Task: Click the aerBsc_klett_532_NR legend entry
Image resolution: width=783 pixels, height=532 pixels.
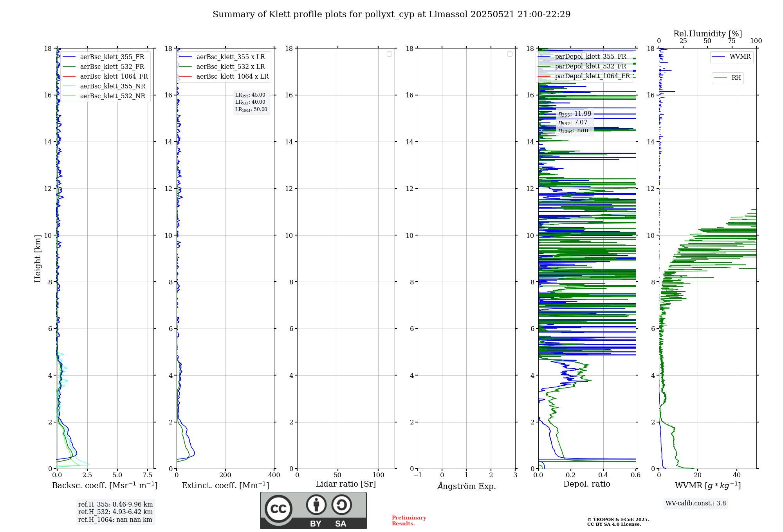Action: click(105, 96)
